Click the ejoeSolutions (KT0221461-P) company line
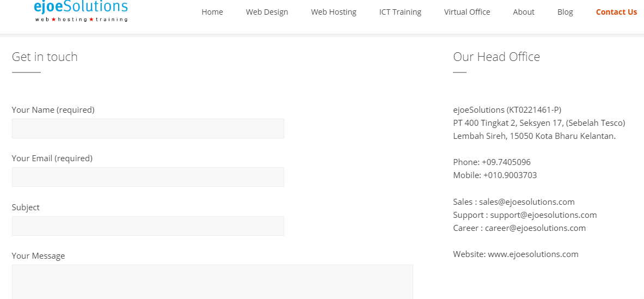644x299 pixels. coord(507,110)
